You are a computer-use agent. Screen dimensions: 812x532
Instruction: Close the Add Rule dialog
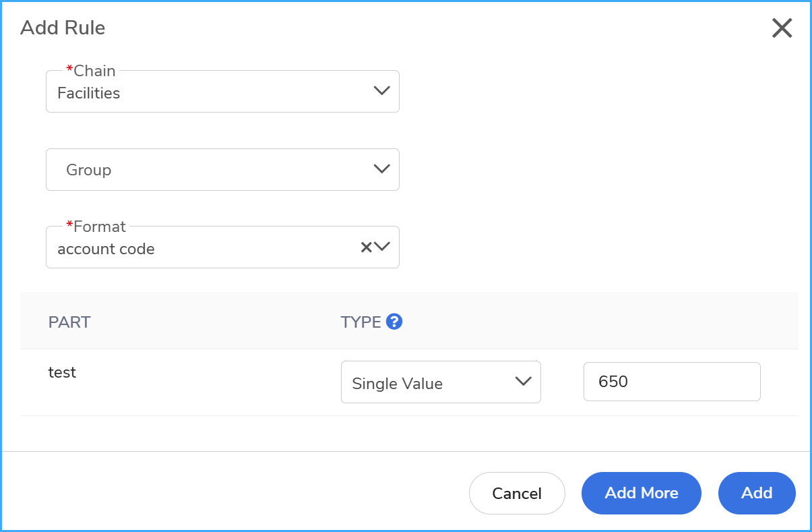(782, 28)
